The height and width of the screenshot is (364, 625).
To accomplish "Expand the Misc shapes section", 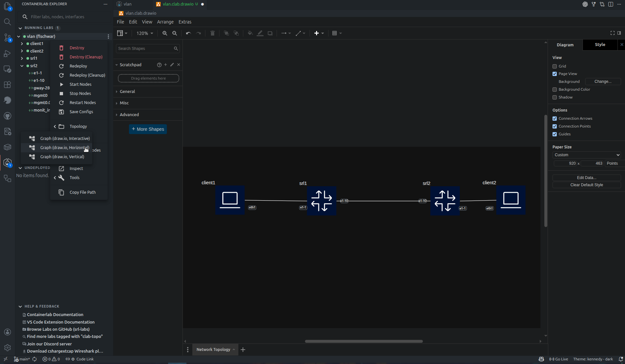I will pyautogui.click(x=148, y=103).
